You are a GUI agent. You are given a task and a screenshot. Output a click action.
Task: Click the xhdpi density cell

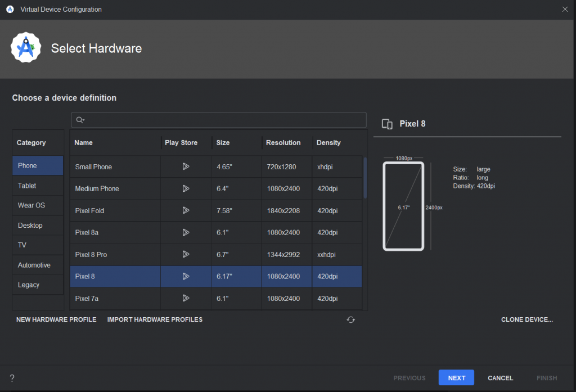pos(337,167)
